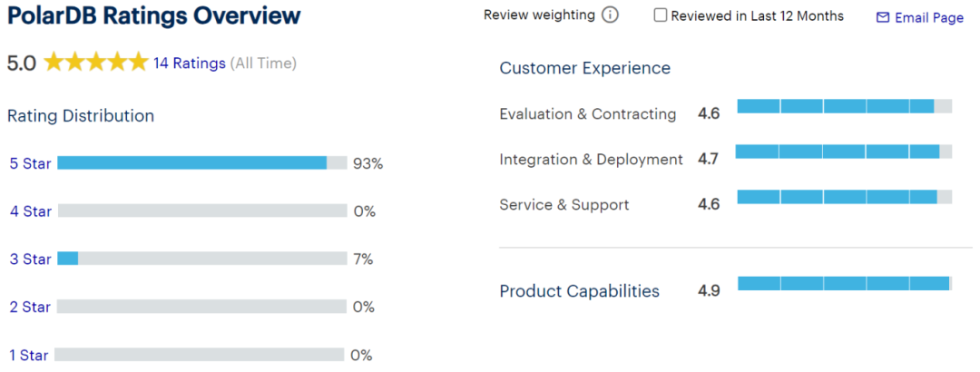Screen dimensions: 980x372
Task: Click the Review weighting label
Action: coord(539,15)
